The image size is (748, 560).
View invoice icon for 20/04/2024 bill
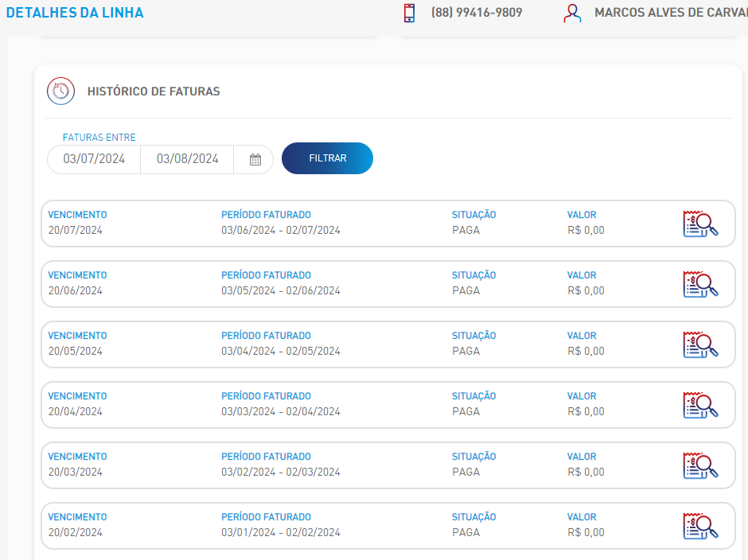(700, 405)
